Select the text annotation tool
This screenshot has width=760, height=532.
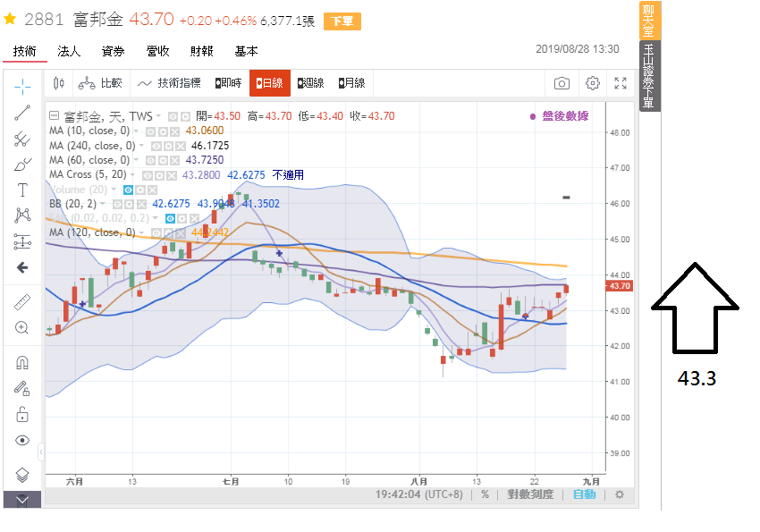tap(22, 190)
